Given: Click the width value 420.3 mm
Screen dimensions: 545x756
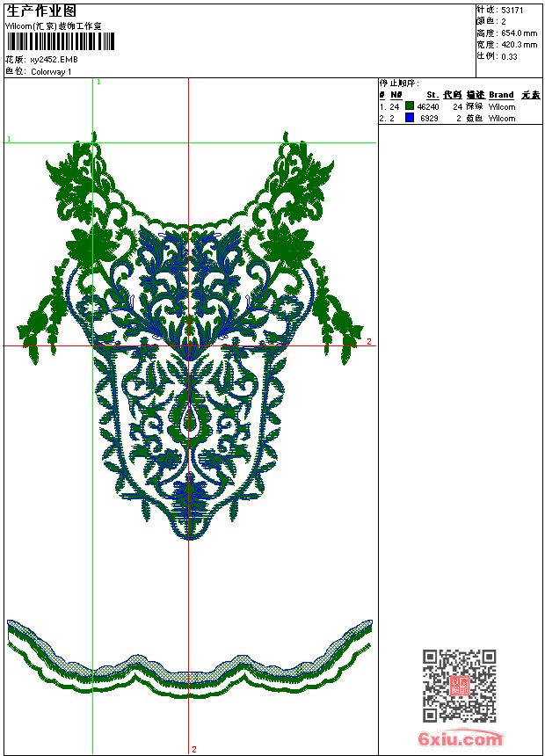Looking at the screenshot, I should pos(519,44).
